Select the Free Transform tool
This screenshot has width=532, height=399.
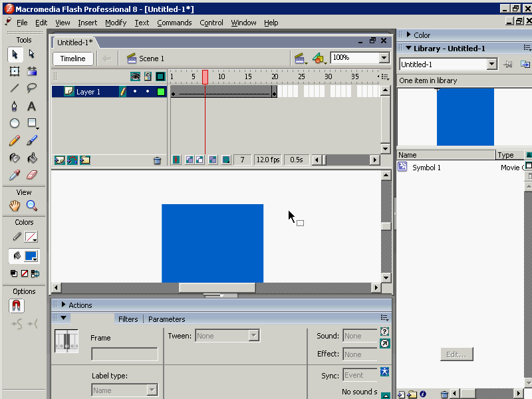pos(15,71)
